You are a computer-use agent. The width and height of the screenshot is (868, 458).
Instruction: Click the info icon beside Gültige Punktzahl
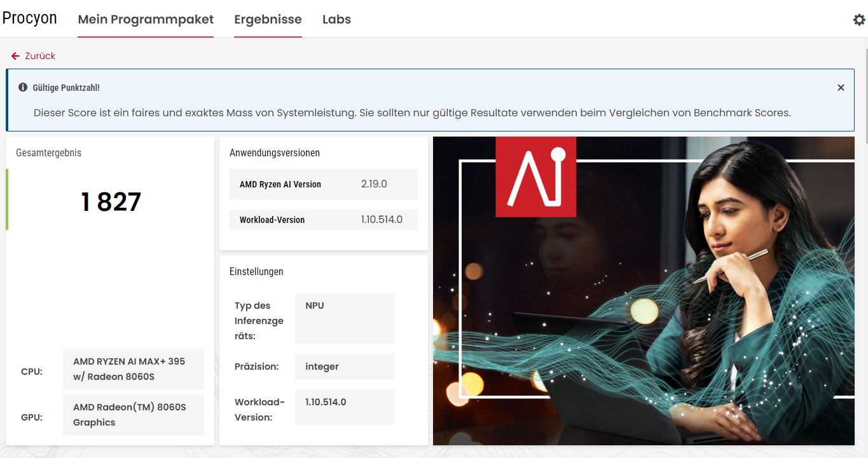coord(23,87)
